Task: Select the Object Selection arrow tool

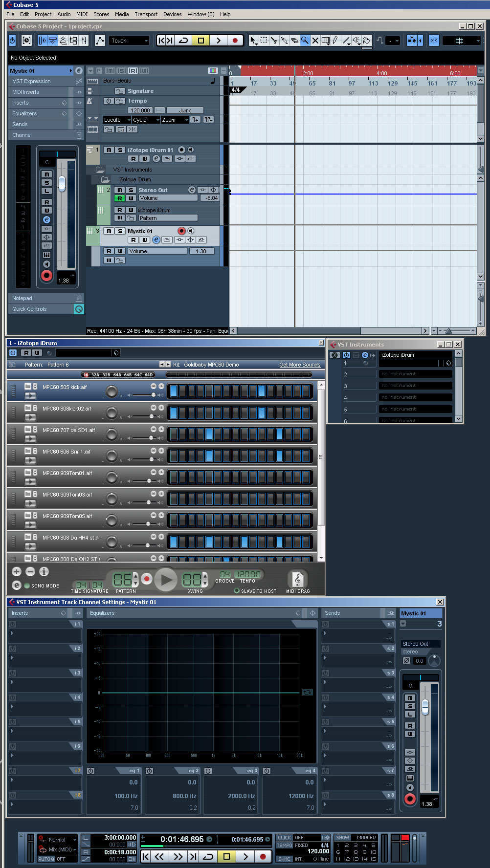Action: click(x=253, y=41)
